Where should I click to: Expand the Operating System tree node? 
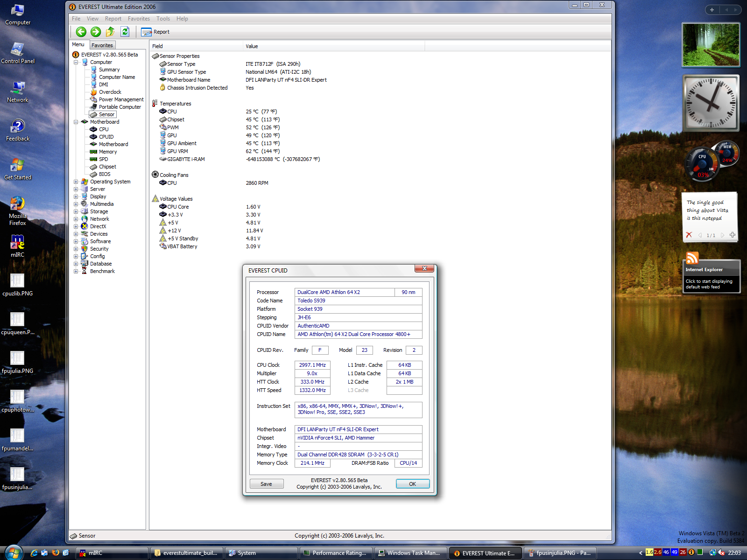76,182
